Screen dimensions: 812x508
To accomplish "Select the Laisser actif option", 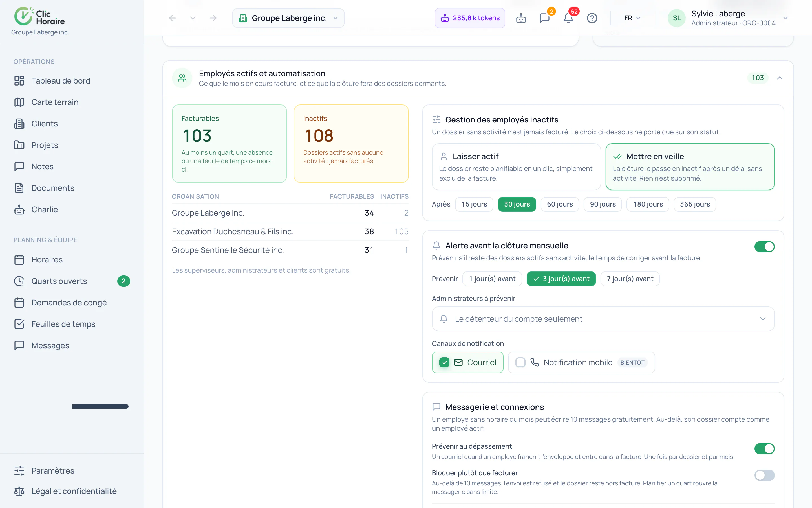I will [517, 167].
